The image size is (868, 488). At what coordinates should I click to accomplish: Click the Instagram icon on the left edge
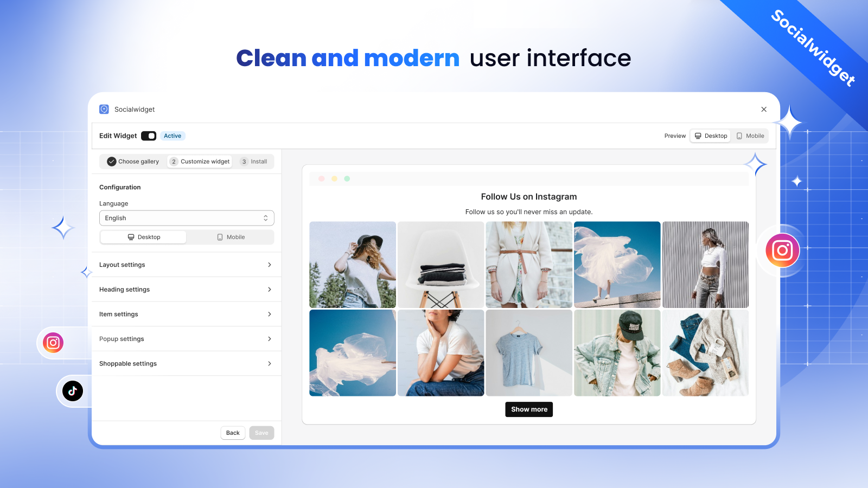pyautogui.click(x=53, y=343)
